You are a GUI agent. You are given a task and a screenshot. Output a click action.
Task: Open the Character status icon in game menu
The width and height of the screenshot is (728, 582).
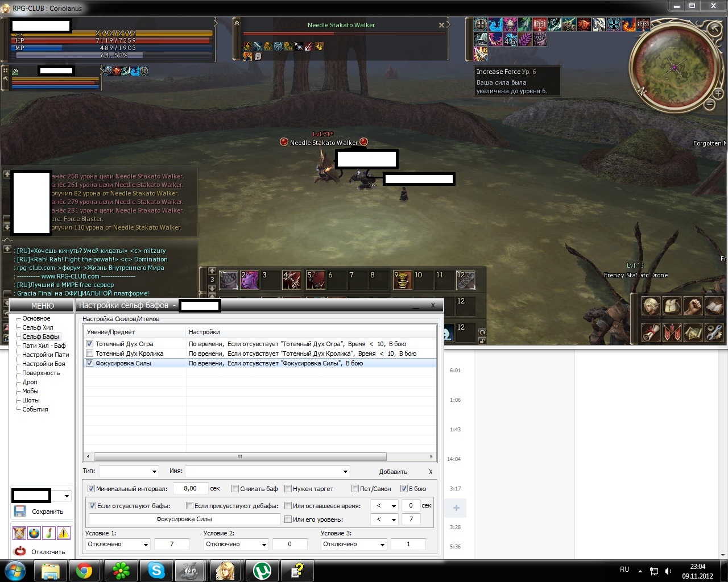pos(651,306)
